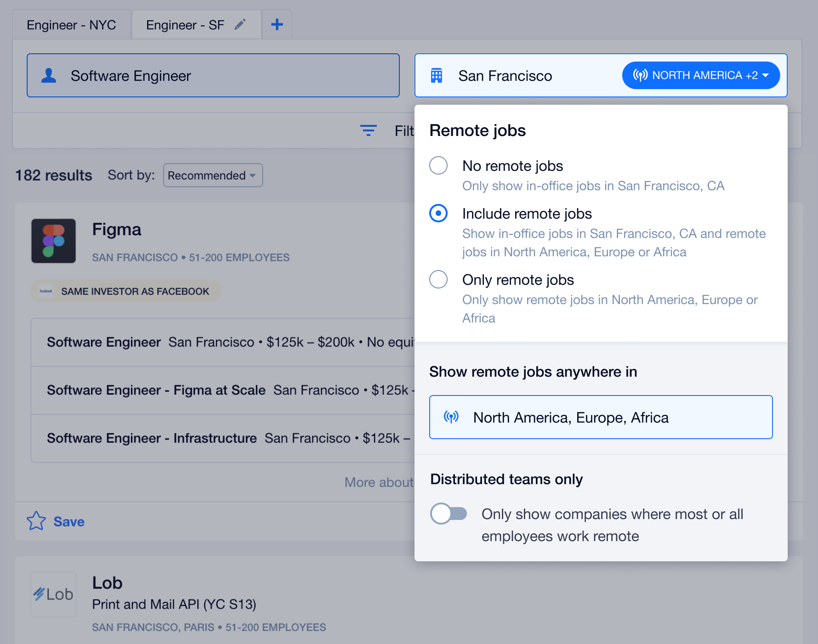Switch to the Engineer - NYC tab
Image resolution: width=818 pixels, height=644 pixels.
pyautogui.click(x=72, y=25)
